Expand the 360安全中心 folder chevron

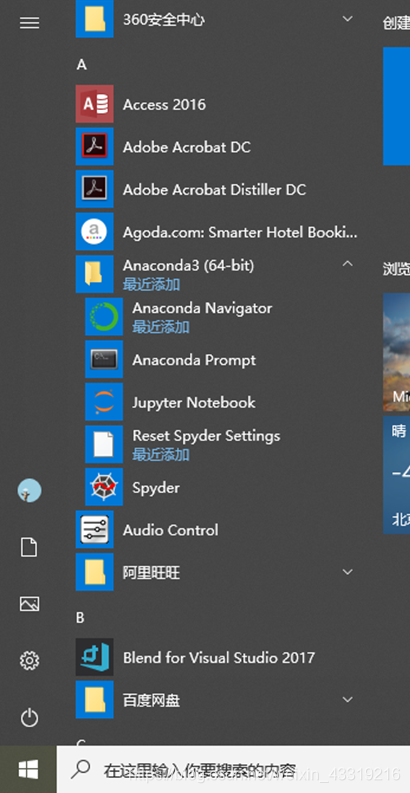click(x=347, y=19)
